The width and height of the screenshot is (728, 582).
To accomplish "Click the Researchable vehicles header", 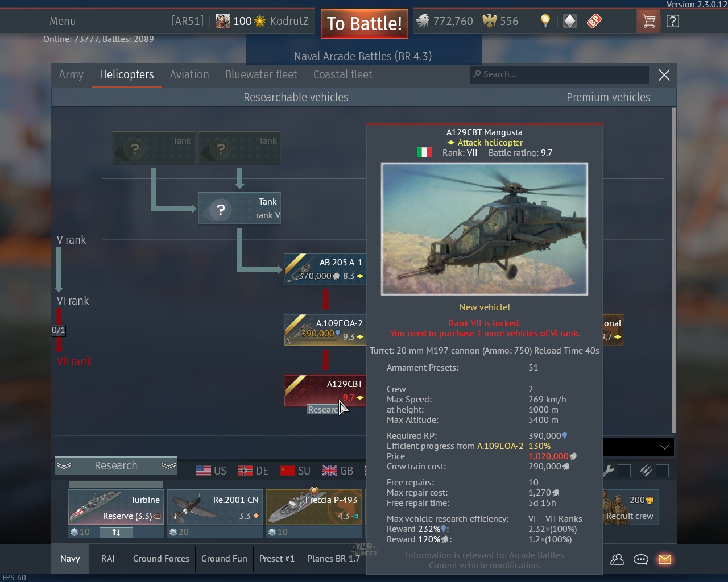I will (x=296, y=97).
